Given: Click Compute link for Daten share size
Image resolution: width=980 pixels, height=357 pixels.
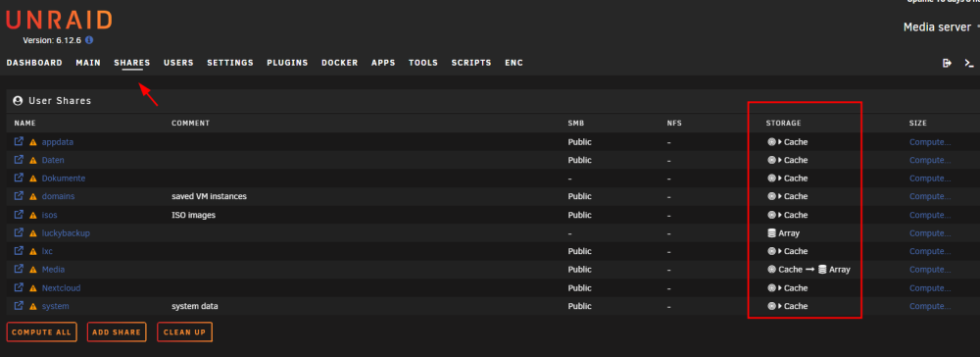Looking at the screenshot, I should pyautogui.click(x=930, y=160).
